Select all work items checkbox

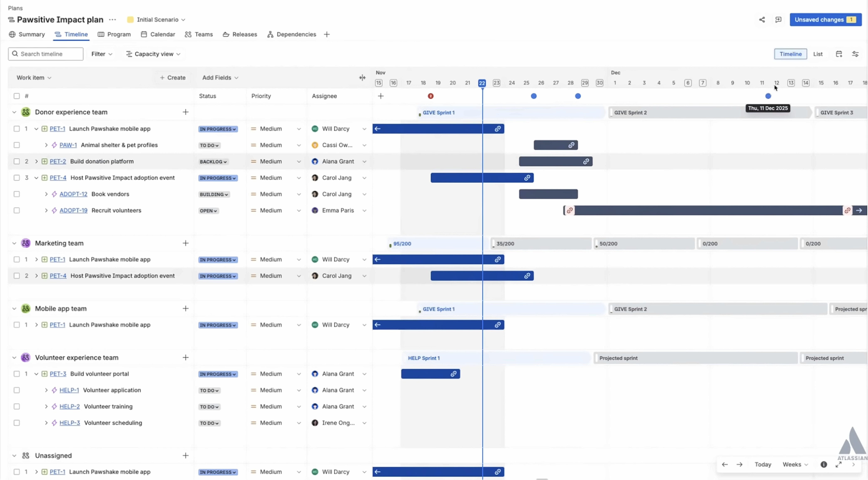pyautogui.click(x=16, y=96)
